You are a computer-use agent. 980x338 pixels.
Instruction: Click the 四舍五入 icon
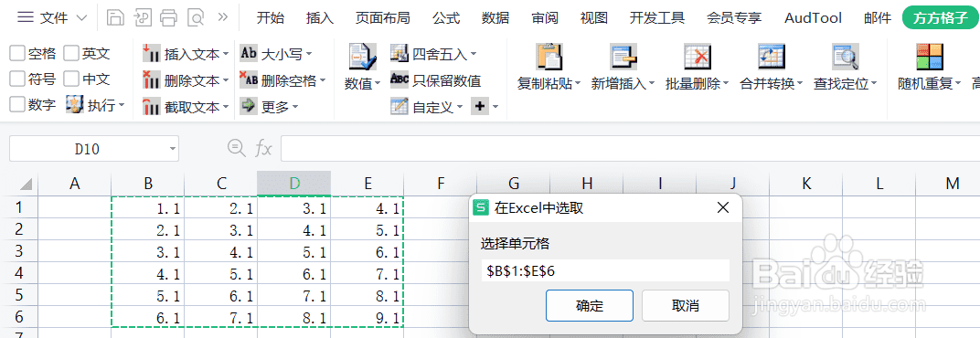click(x=399, y=54)
